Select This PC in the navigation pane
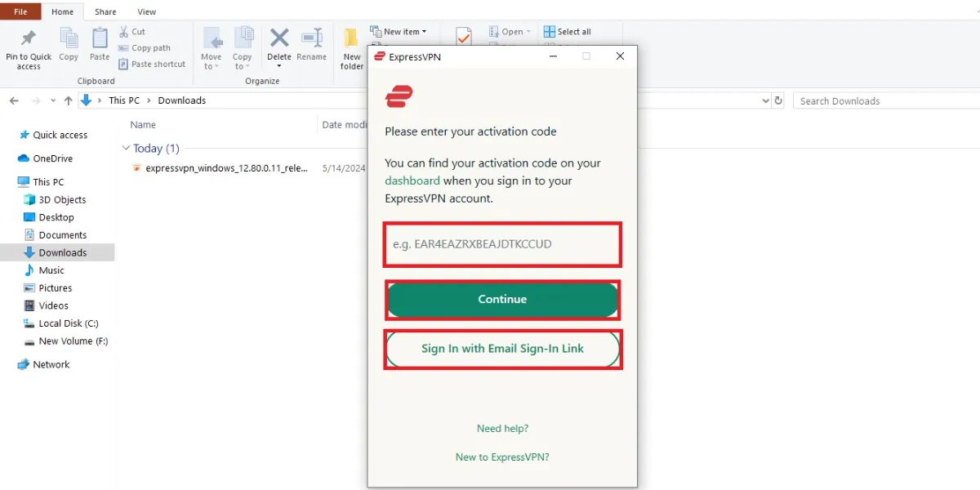The height and width of the screenshot is (490, 980). (x=41, y=182)
